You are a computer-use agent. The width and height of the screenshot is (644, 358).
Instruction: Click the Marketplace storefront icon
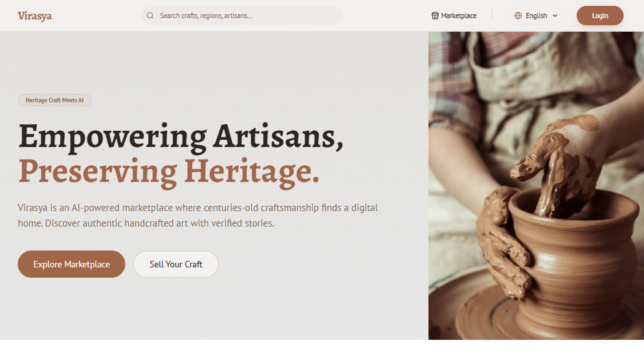tap(435, 16)
